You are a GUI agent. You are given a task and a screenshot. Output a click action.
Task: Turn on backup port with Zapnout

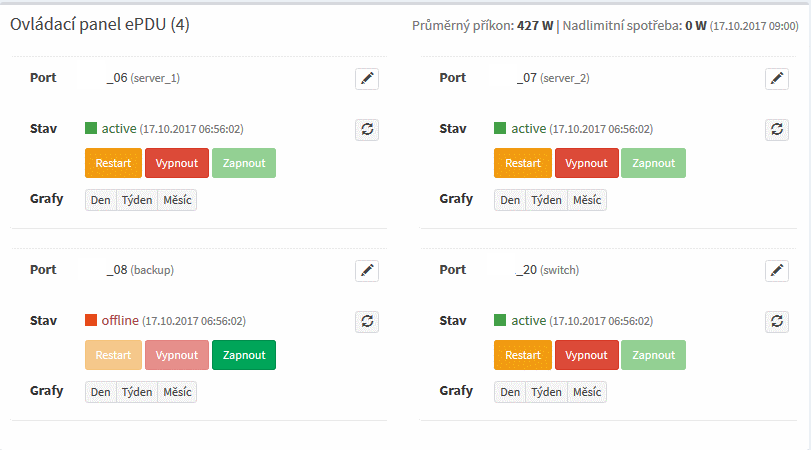coord(244,355)
